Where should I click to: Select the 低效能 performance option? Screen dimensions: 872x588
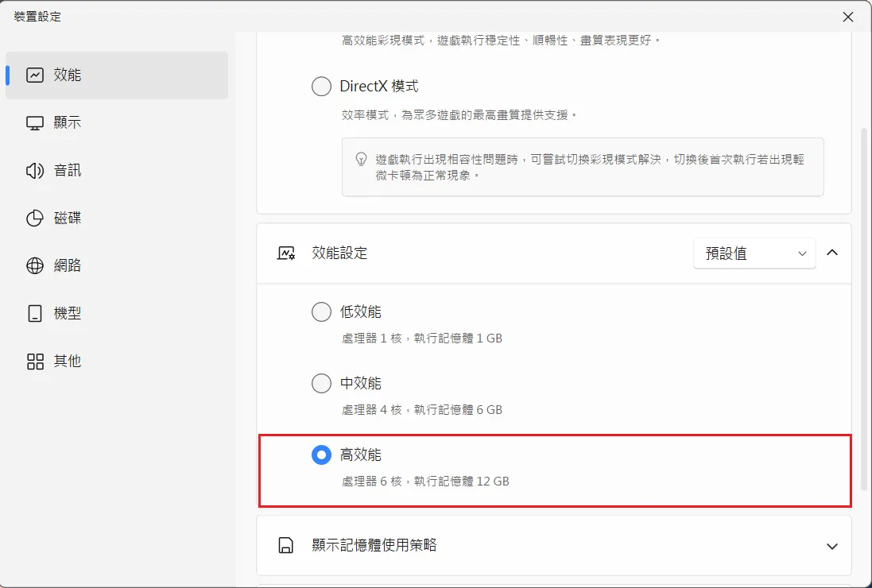click(321, 311)
